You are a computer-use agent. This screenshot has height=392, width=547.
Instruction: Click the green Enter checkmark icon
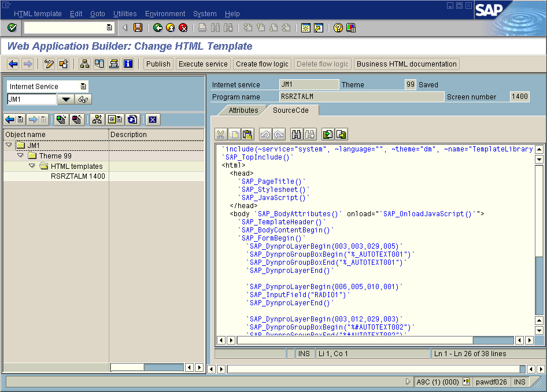(x=12, y=28)
